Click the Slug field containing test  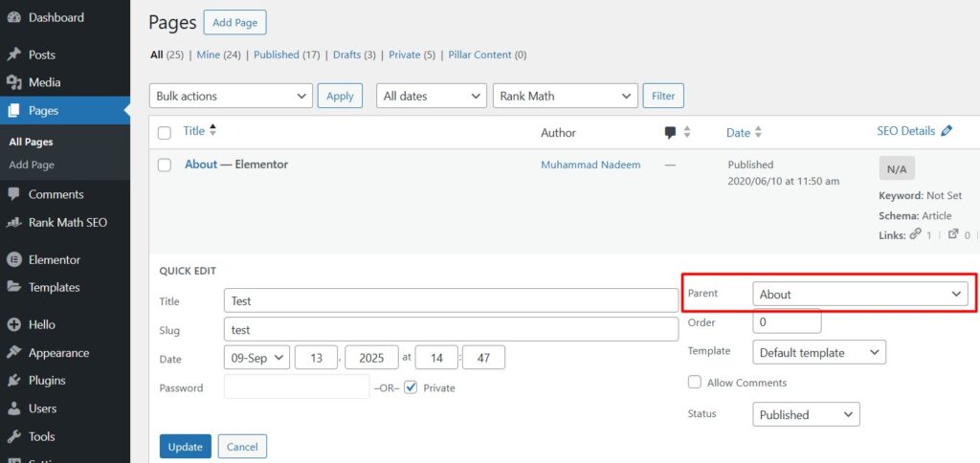[452, 329]
